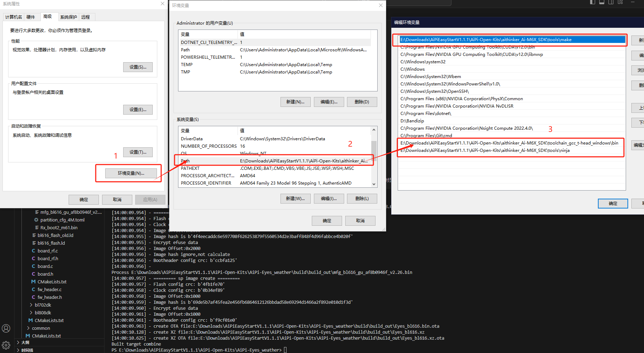Screen dimensions: 644x353
Task: Open the Manage gear icon in activity bar
Action: [6, 345]
